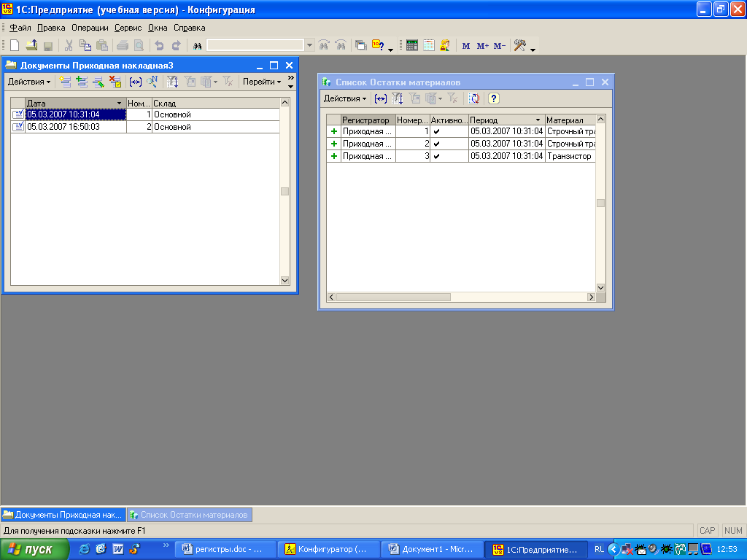Click the vertical scroll thumb in Документы list
The height and width of the screenshot is (560, 747).
[x=285, y=192]
